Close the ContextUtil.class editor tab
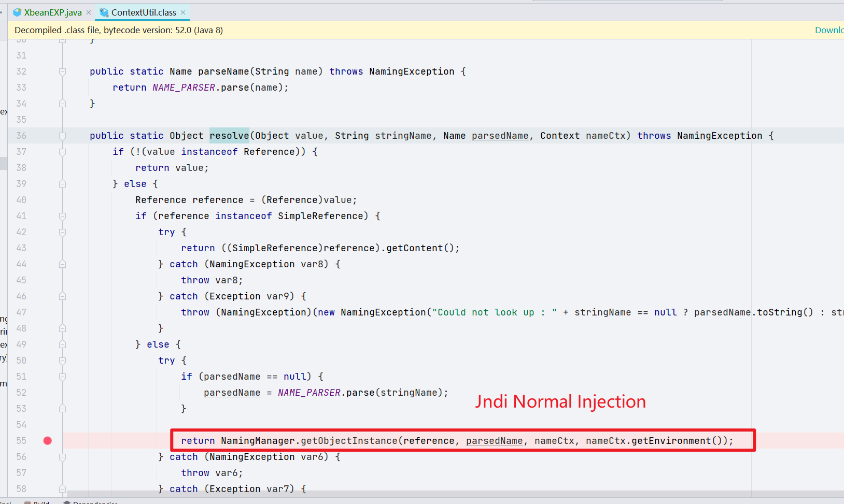The height and width of the screenshot is (504, 844). (183, 12)
